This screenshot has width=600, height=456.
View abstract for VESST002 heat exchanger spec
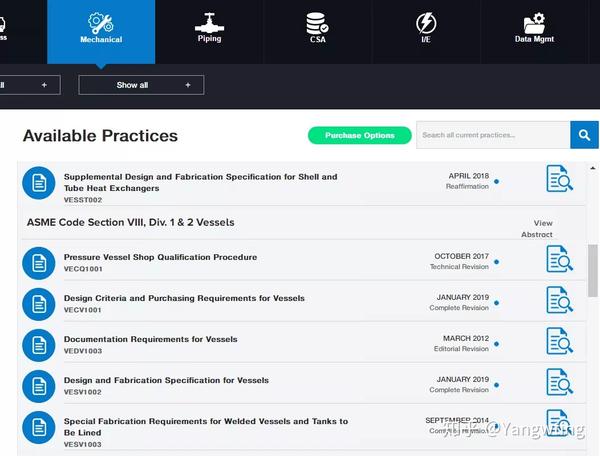559,179
